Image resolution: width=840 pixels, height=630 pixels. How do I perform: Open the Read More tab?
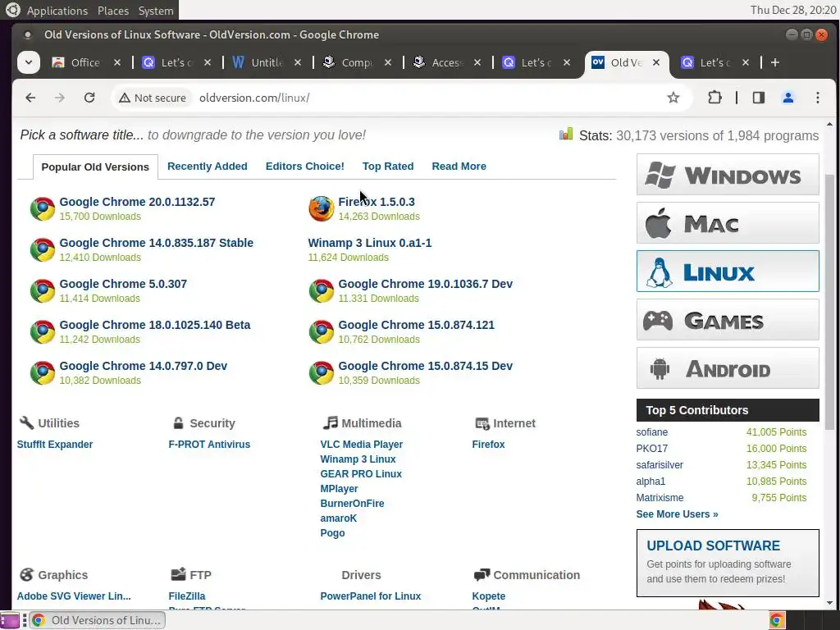coord(459,166)
